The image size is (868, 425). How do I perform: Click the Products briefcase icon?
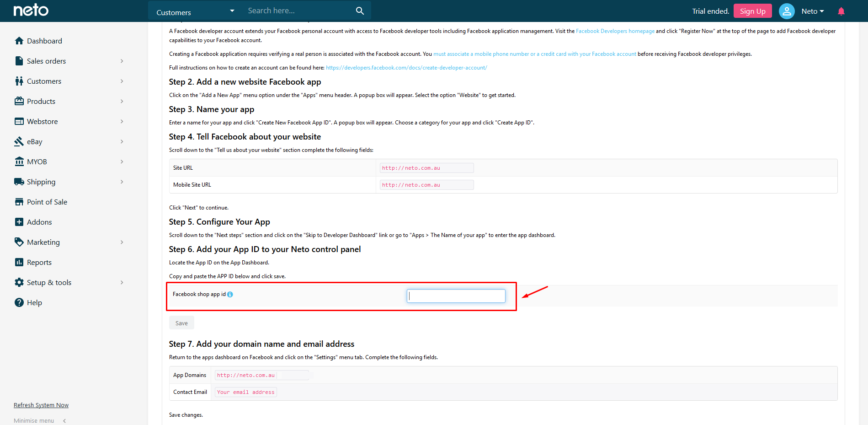click(19, 101)
